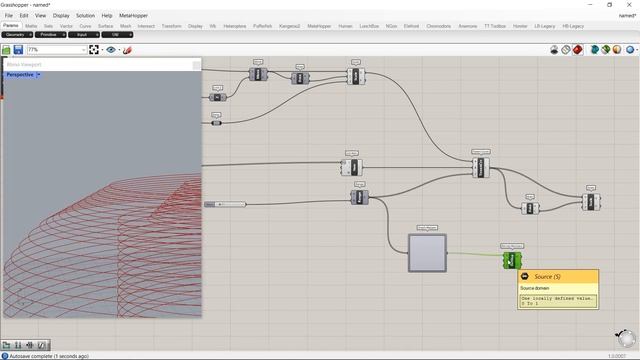Switch to the LB Legacy tab
The image size is (640, 360).
pos(544,26)
